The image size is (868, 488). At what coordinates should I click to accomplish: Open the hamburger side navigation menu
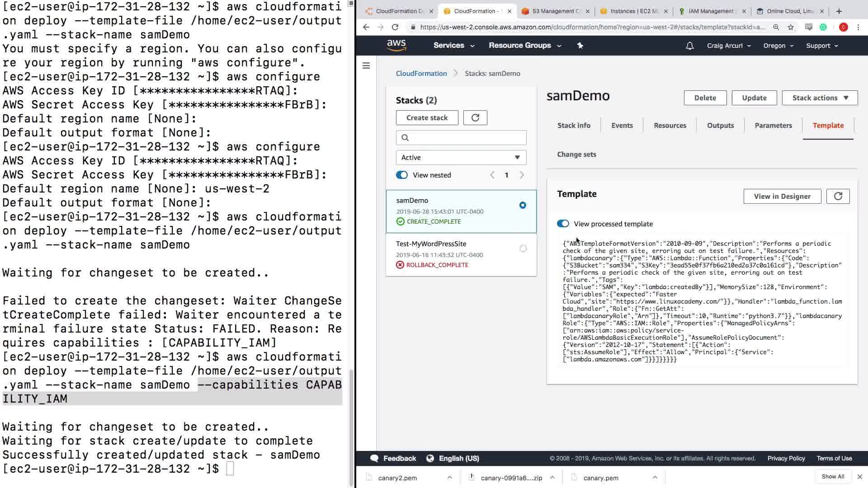coord(366,66)
